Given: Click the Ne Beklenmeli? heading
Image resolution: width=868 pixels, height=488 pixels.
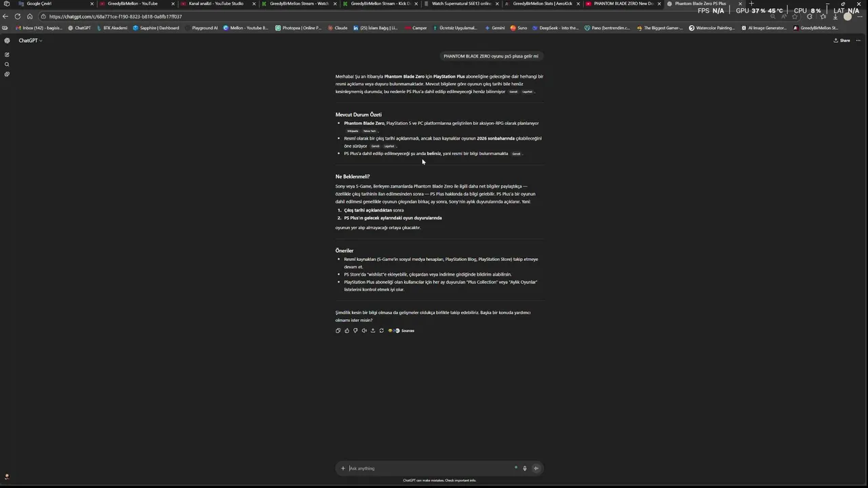Looking at the screenshot, I should click(x=353, y=177).
